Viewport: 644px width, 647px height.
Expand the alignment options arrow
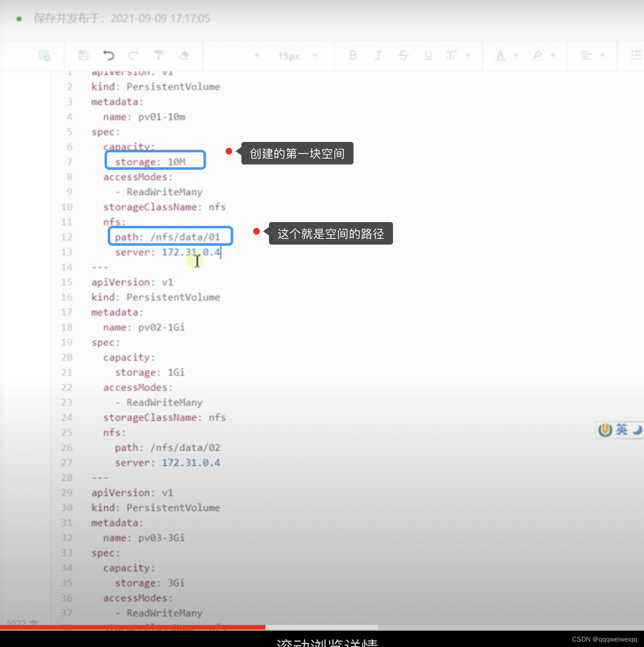point(602,56)
